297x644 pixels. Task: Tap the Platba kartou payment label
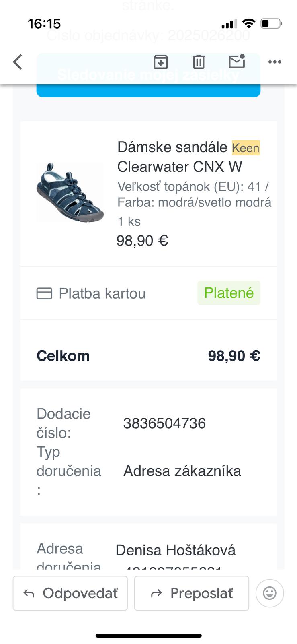coord(102,293)
